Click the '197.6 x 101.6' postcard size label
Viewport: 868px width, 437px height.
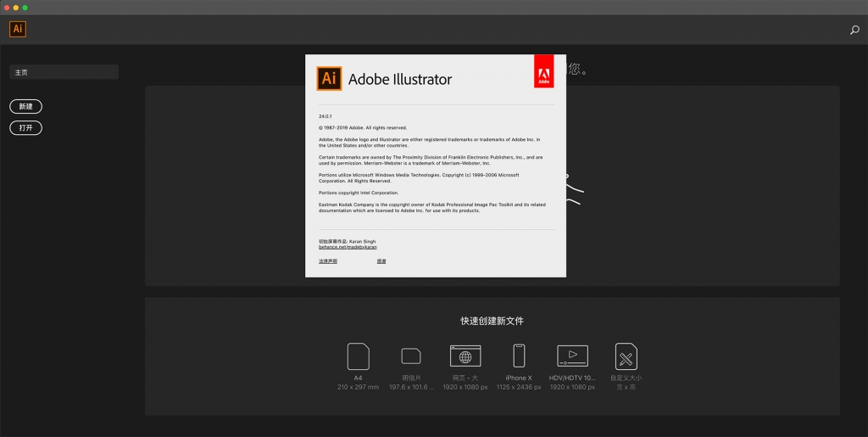411,387
